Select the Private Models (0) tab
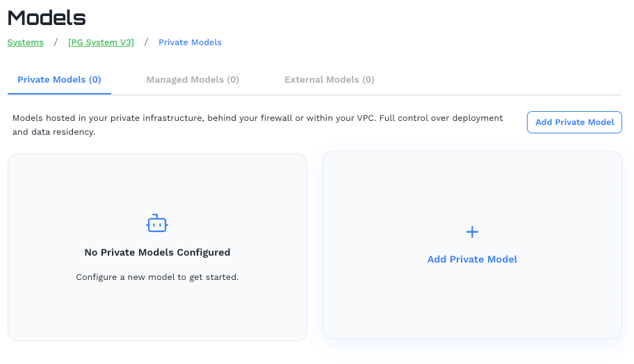Viewport: 634px width, 364px height. click(x=59, y=80)
